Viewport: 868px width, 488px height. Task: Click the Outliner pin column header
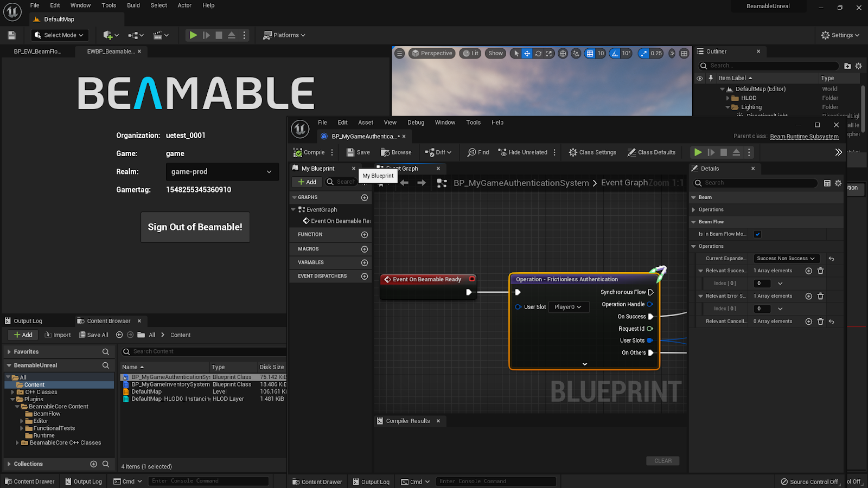(x=711, y=78)
